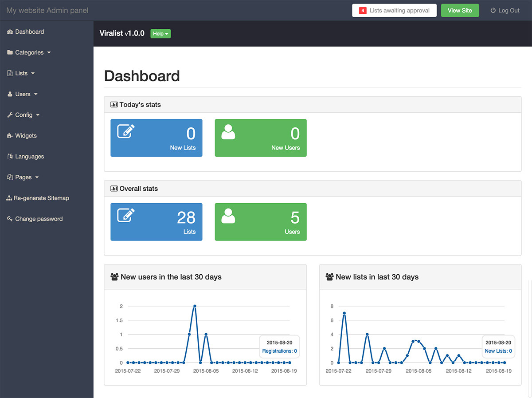
Task: Click the Config wrench icon
Action: pyautogui.click(x=10, y=115)
